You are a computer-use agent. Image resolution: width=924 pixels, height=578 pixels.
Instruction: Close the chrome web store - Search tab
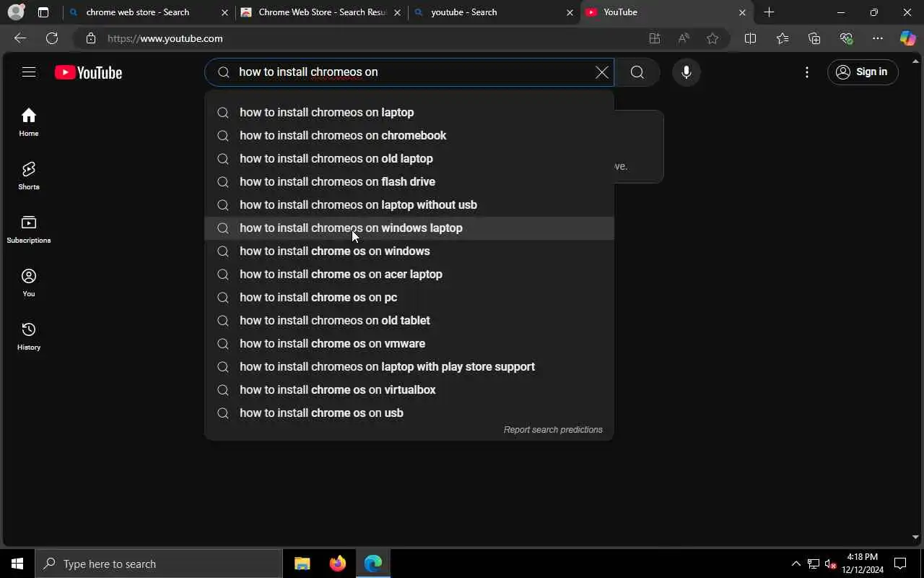(x=225, y=12)
